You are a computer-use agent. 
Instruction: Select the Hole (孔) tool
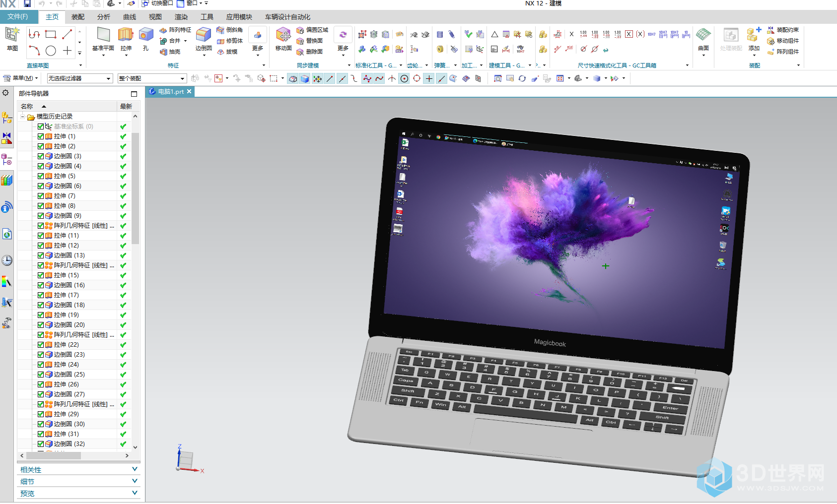145,40
